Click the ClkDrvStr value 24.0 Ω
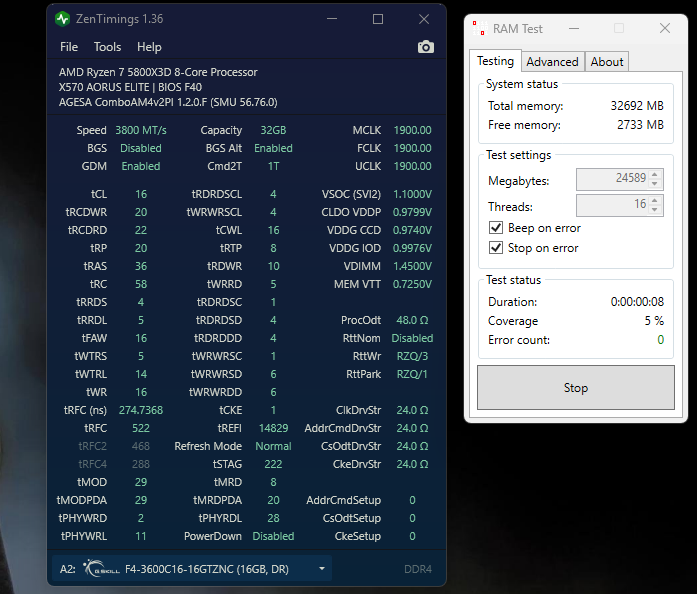 click(x=412, y=410)
